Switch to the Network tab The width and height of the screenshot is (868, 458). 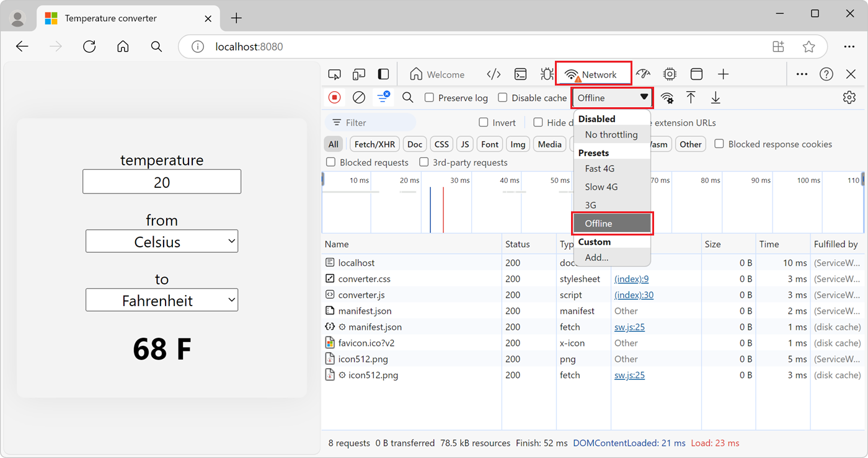(x=593, y=74)
